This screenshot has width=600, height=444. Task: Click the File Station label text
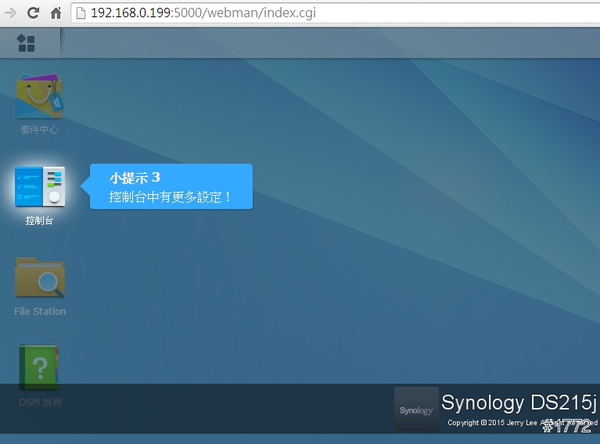[40, 311]
